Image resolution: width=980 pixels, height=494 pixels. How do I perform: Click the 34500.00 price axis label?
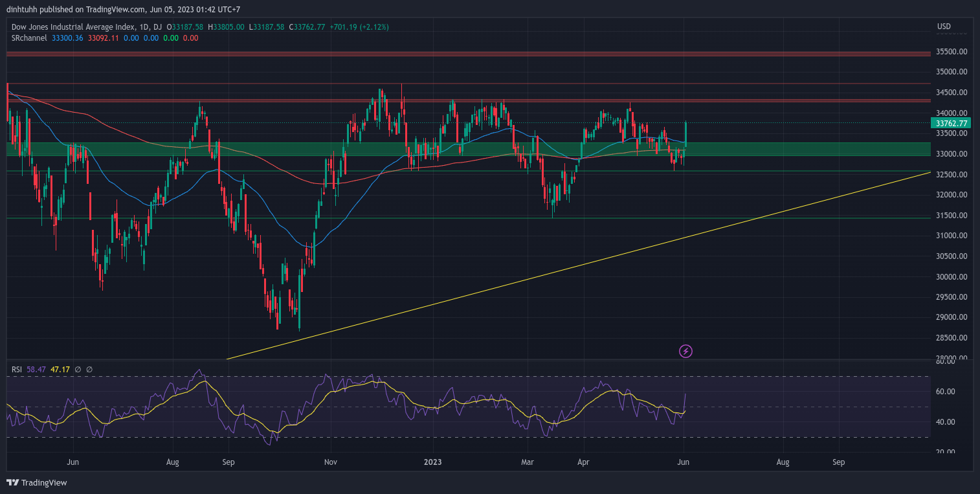click(x=952, y=93)
